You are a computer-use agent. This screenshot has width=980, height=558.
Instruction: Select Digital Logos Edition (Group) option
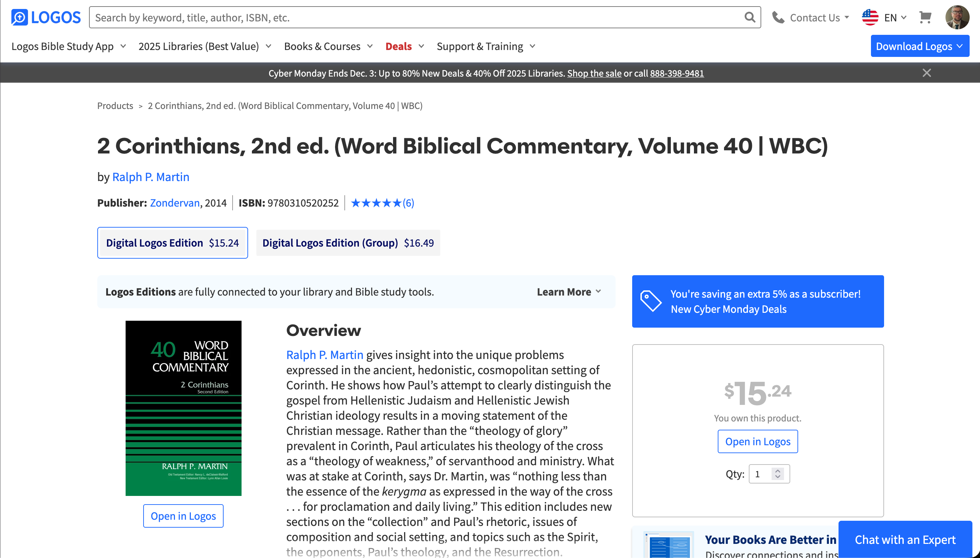pos(348,243)
